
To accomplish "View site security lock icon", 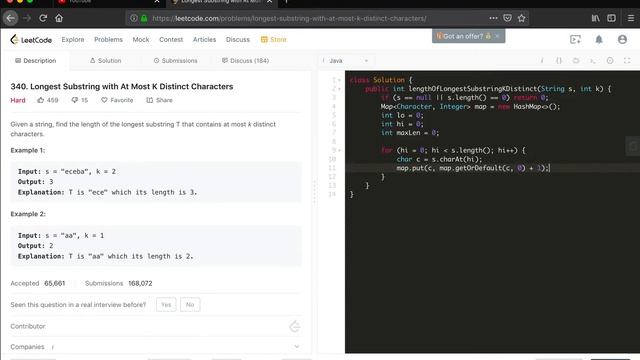I will (x=144, y=18).
